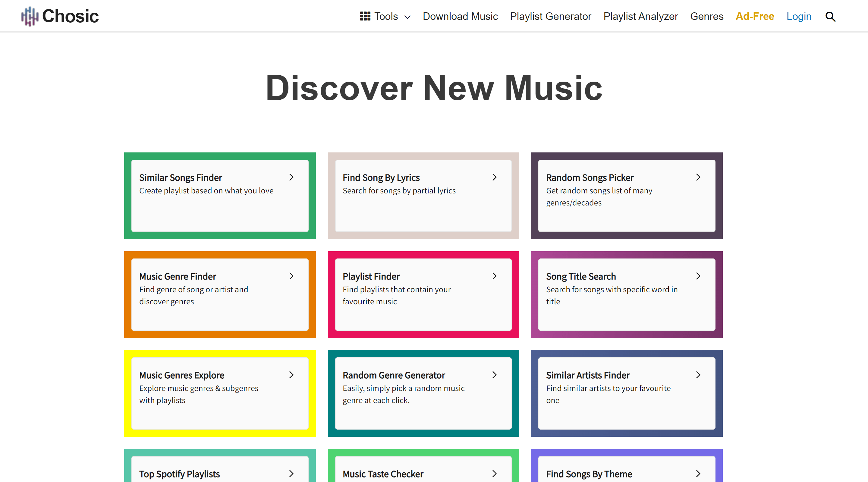Click arrow on Random Songs Picker card
The width and height of the screenshot is (868, 482).
pyautogui.click(x=698, y=177)
